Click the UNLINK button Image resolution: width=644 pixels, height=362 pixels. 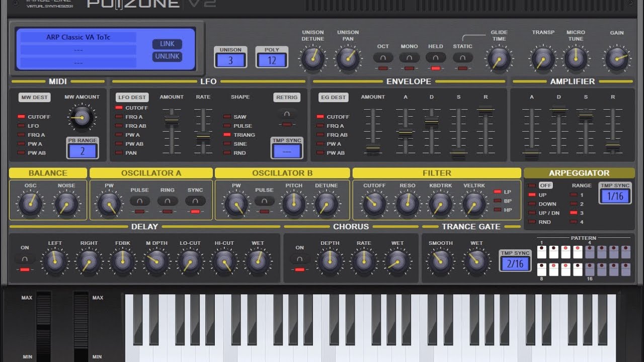167,56
